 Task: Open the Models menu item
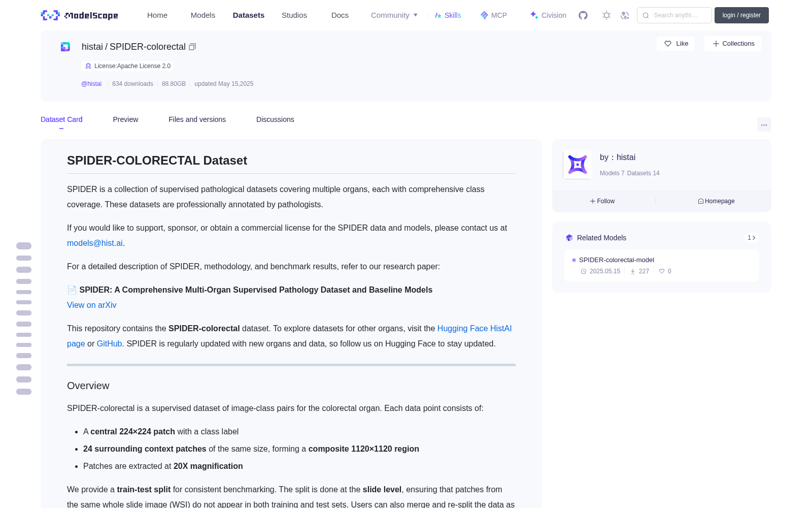(203, 15)
